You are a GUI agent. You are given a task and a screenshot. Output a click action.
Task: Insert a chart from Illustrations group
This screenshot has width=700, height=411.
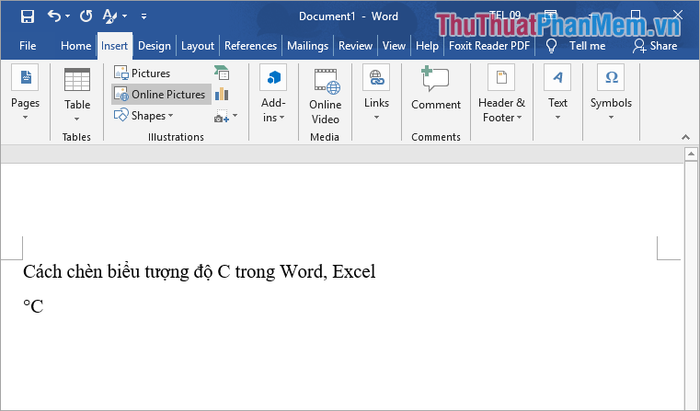[221, 94]
